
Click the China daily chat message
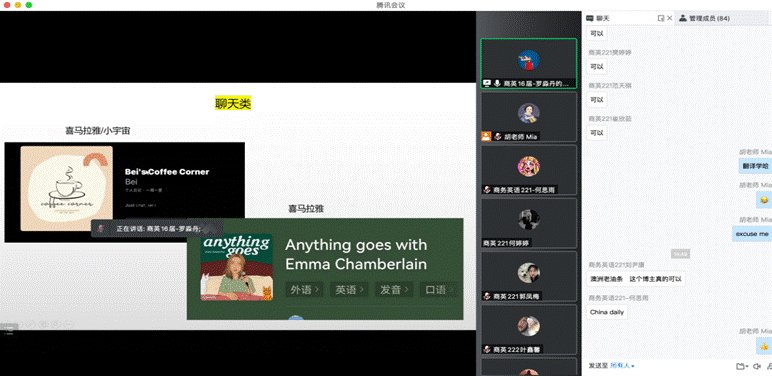(x=607, y=312)
